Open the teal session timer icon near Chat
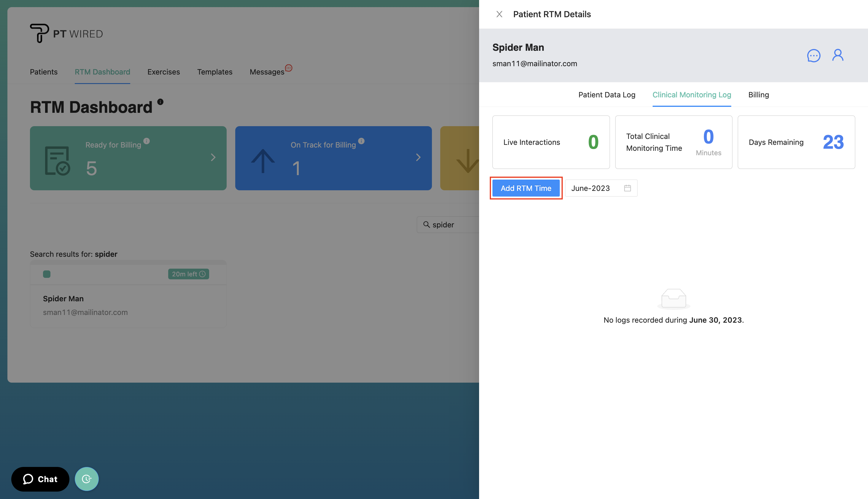The height and width of the screenshot is (499, 868). (x=87, y=479)
